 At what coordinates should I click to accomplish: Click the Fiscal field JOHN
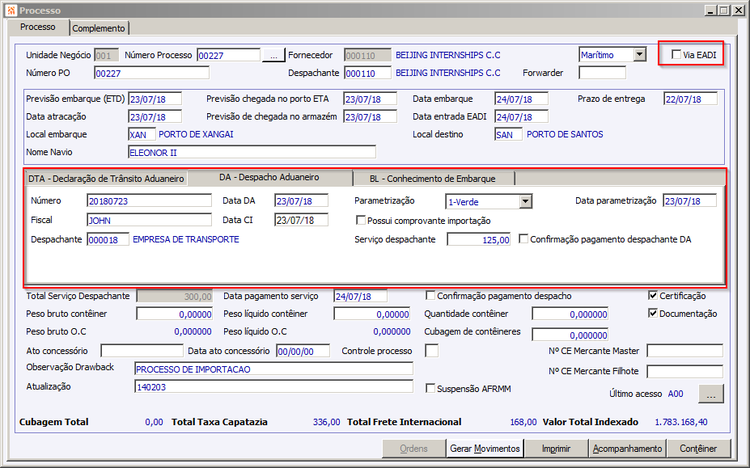(x=149, y=220)
